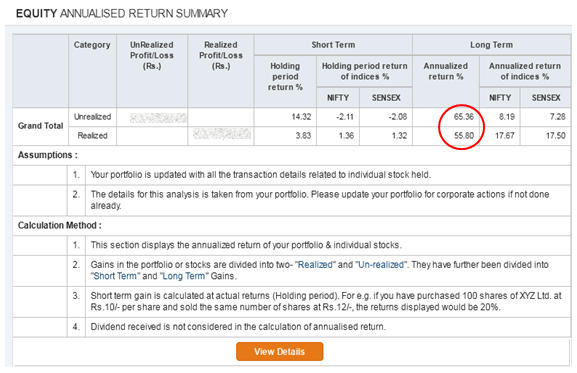Click the Grand Total row label
This screenshot has width=577, height=373.
click(x=40, y=126)
